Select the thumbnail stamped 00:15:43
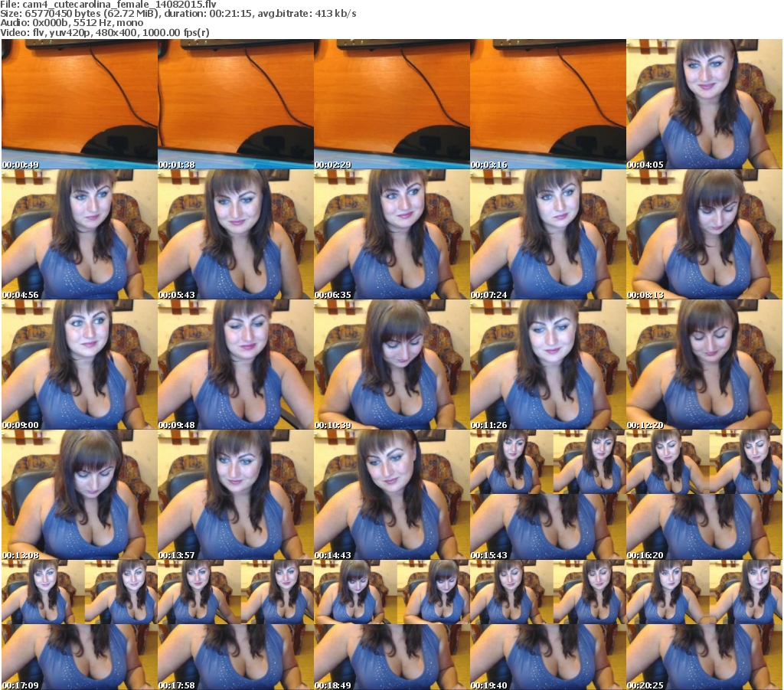This screenshot has width=784, height=690. (547, 495)
